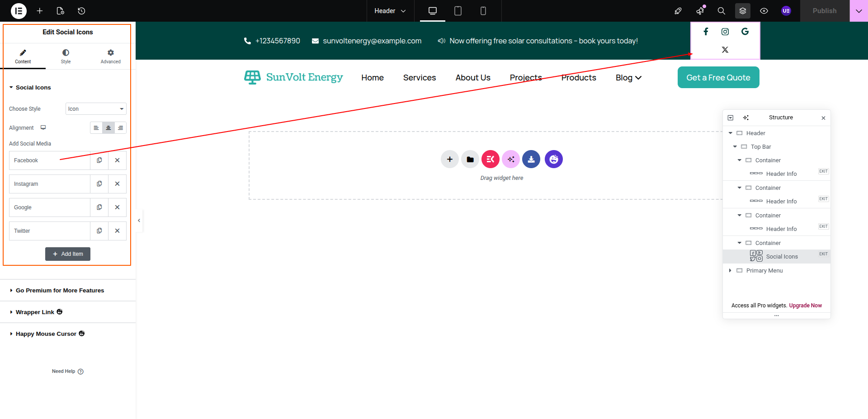The height and width of the screenshot is (419, 868).
Task: Click the Add Template folder icon
Action: coord(470,159)
